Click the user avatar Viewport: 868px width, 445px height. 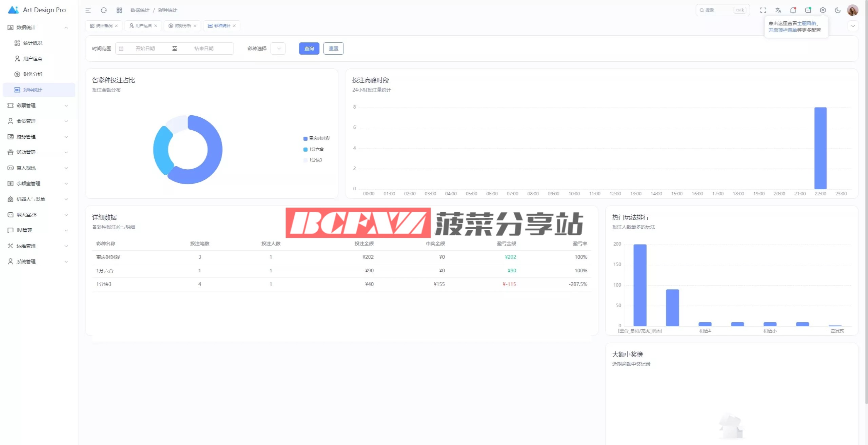point(852,10)
